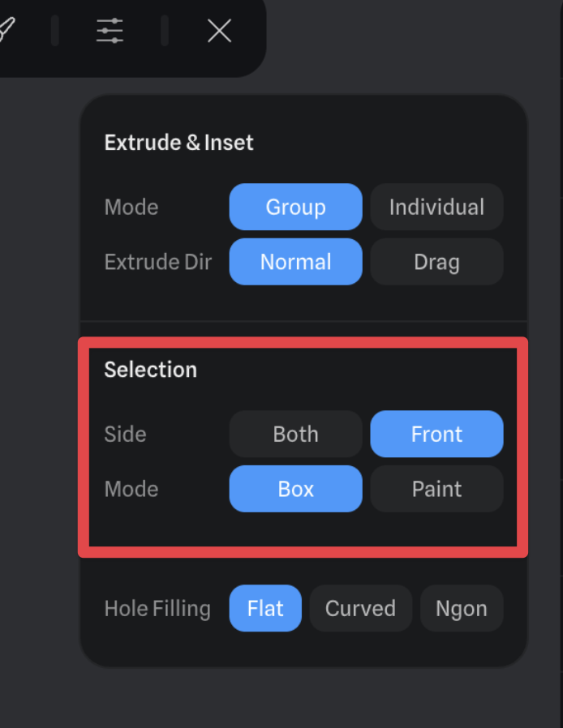Screen dimensions: 563x728
Task: Switch selection mode to Paint
Action: (x=436, y=489)
